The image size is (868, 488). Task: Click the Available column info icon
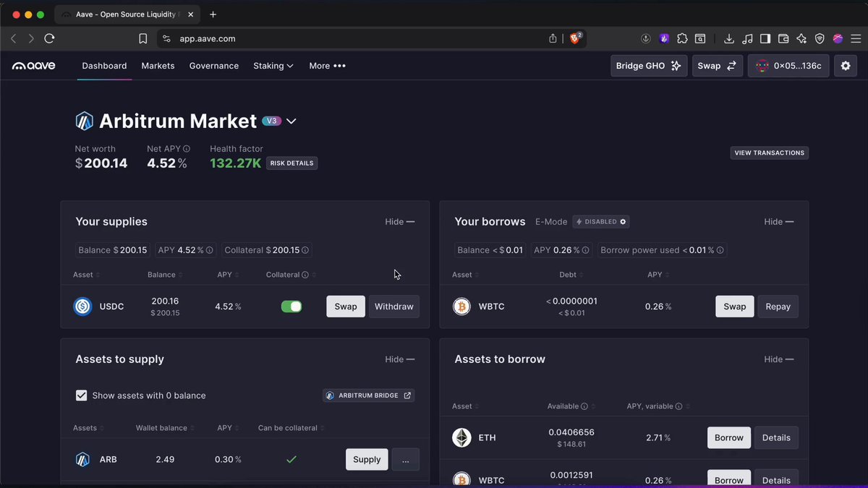(584, 406)
